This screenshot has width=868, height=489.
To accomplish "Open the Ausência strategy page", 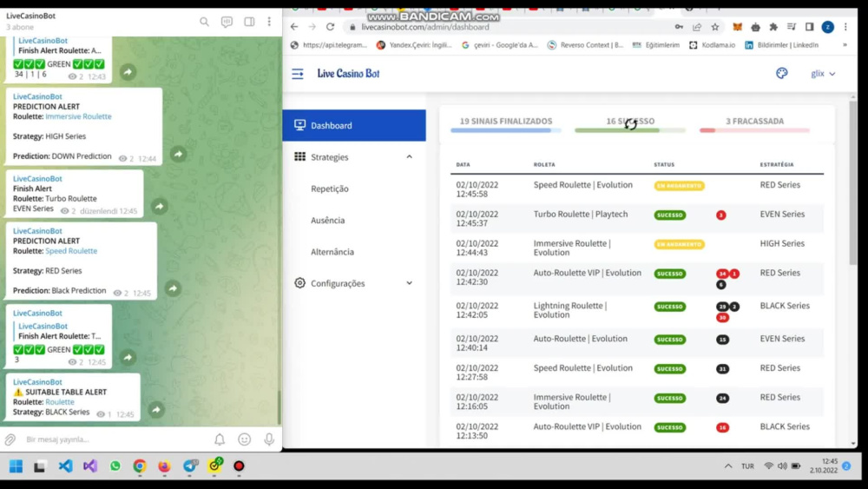I will pyautogui.click(x=328, y=220).
